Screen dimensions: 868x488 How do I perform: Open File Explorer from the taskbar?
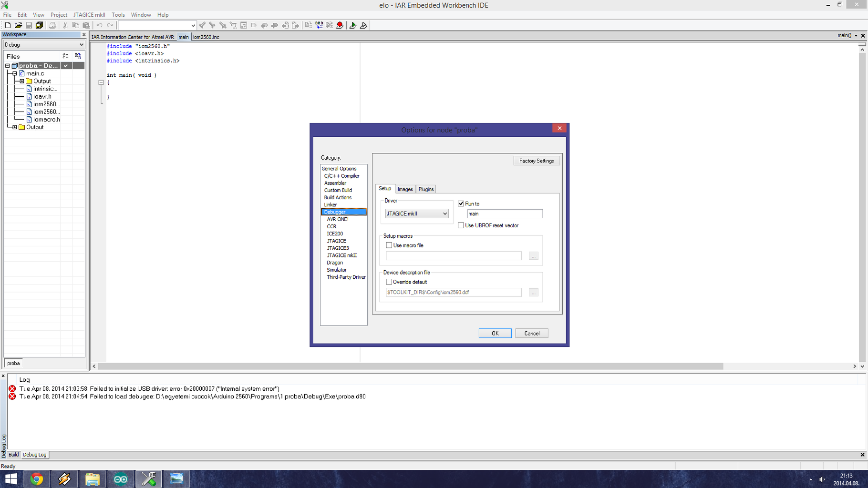point(93,479)
